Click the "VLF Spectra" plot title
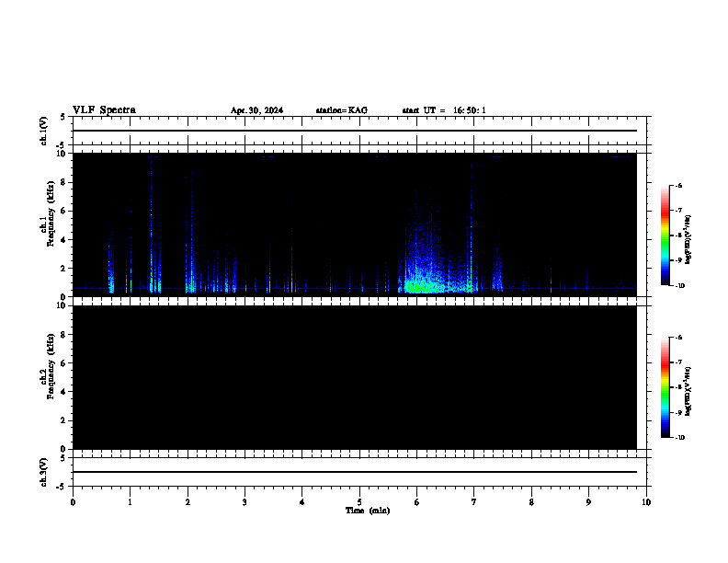The width and height of the screenshot is (728, 563). pyautogui.click(x=104, y=110)
